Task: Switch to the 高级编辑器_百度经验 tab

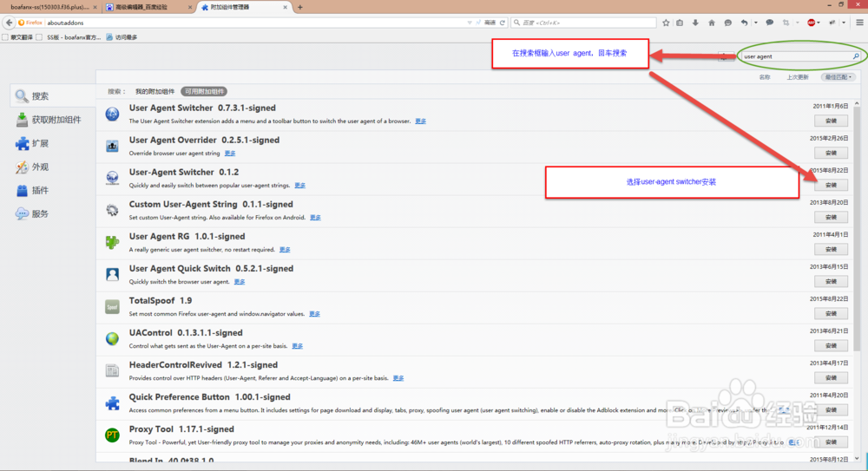Action: click(x=148, y=7)
